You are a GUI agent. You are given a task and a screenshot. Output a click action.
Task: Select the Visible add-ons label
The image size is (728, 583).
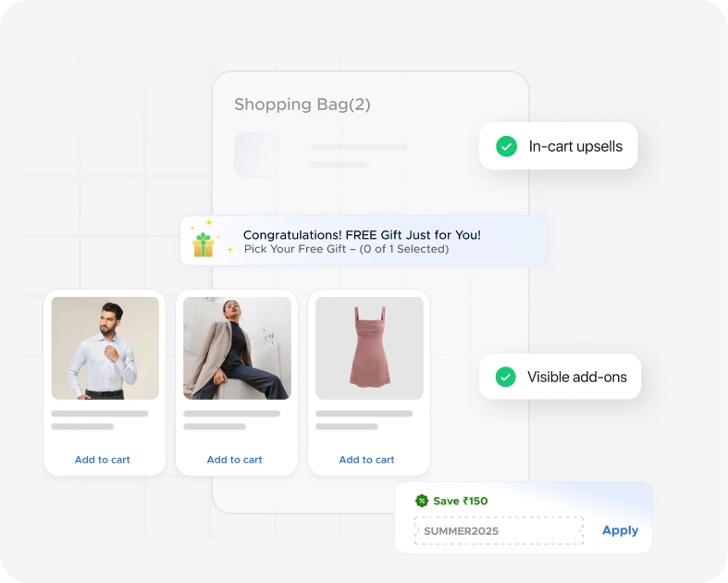577,377
